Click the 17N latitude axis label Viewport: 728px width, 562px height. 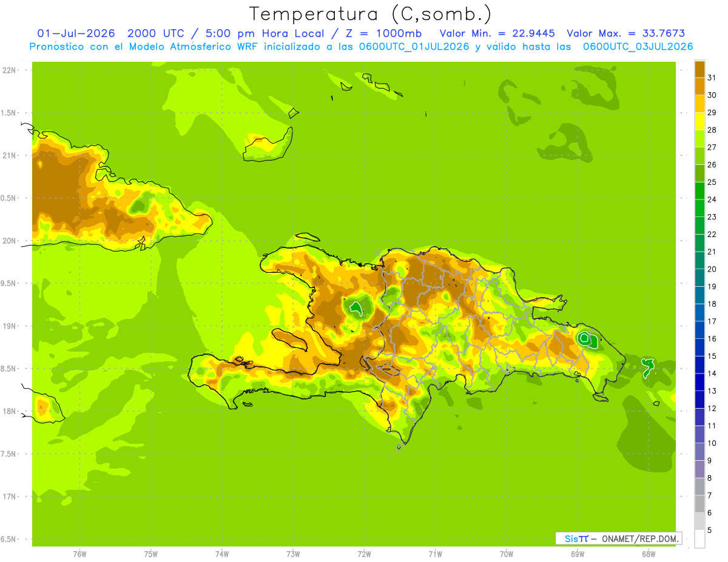point(8,497)
